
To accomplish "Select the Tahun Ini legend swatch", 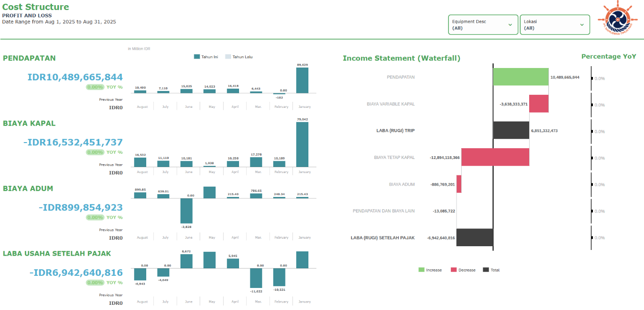I will point(197,57).
